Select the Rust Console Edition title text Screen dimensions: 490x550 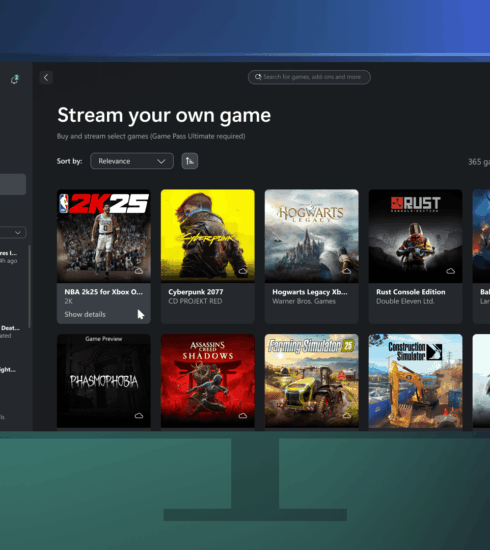click(411, 292)
